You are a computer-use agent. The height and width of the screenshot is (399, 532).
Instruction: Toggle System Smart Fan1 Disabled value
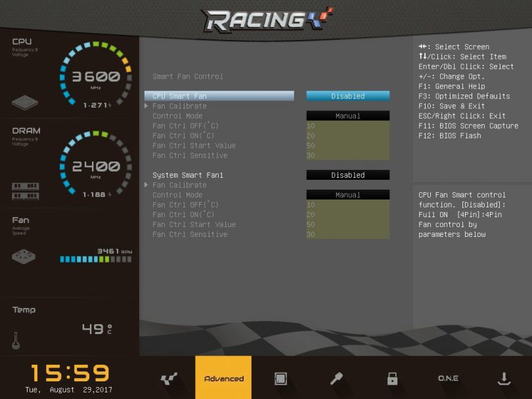pyautogui.click(x=347, y=175)
